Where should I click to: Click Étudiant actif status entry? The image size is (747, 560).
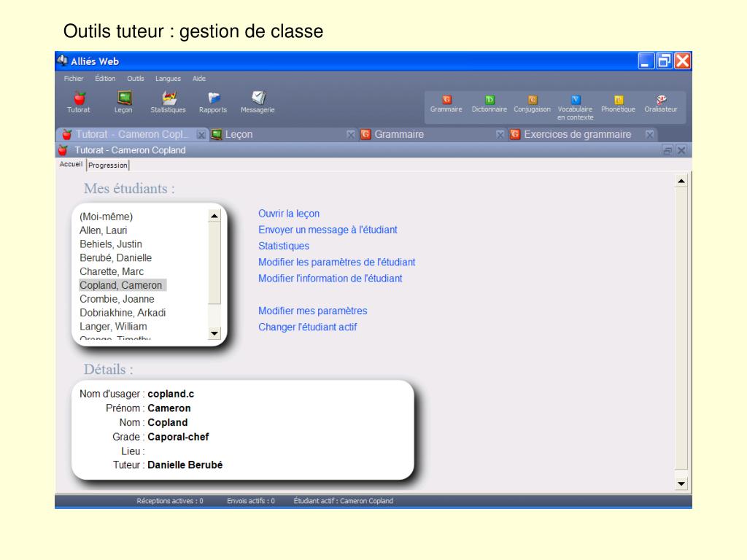(x=344, y=501)
